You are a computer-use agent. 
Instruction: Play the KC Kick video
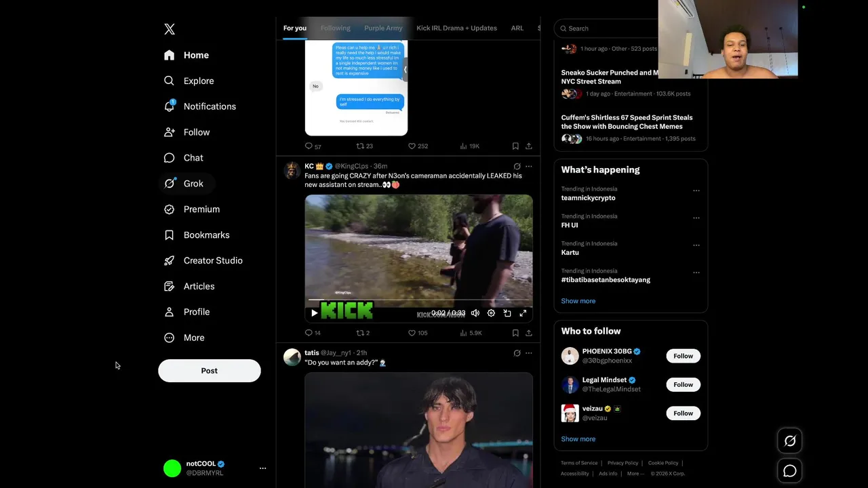click(x=314, y=313)
